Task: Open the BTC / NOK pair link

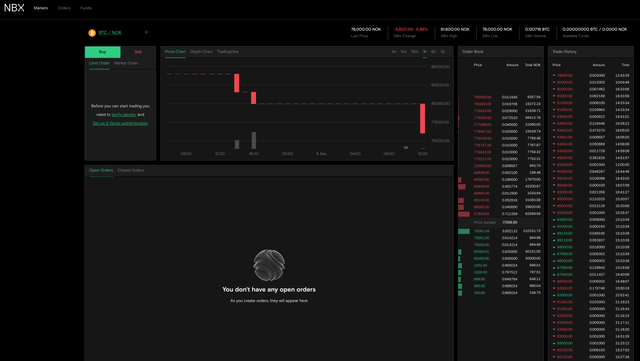Action: pyautogui.click(x=110, y=33)
